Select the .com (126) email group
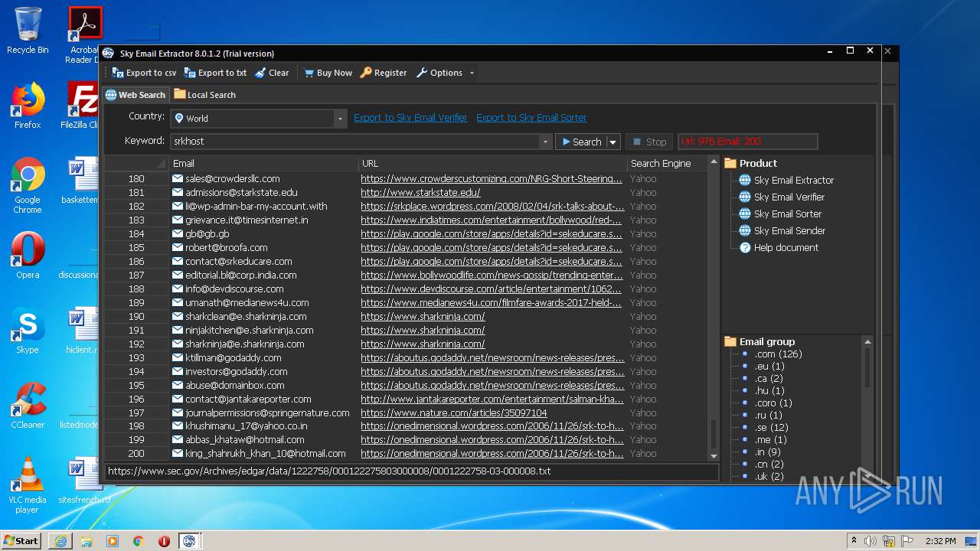 pyautogui.click(x=778, y=354)
